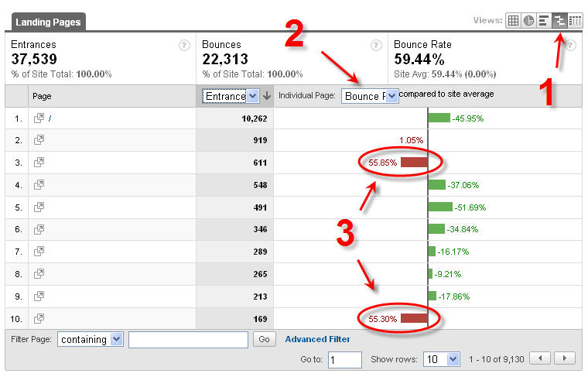Open the Show rows dropdown
The image size is (588, 377).
[x=441, y=359]
